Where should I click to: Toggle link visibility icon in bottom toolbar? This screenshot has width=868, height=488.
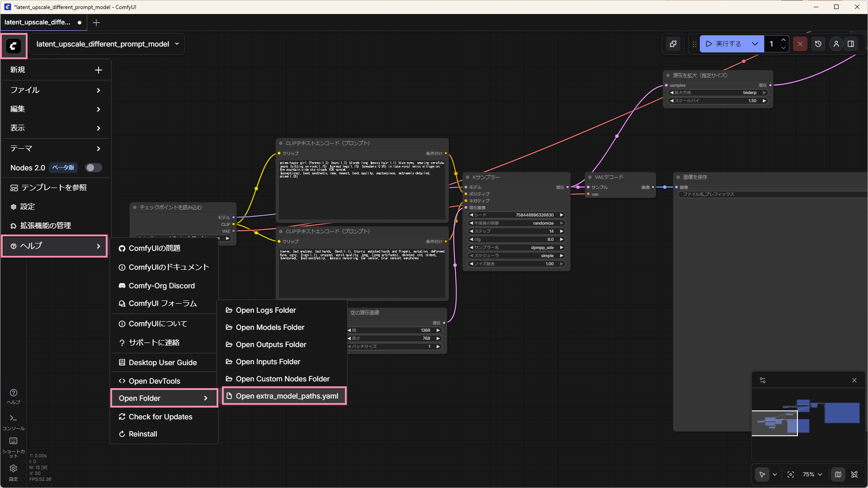[x=854, y=474]
